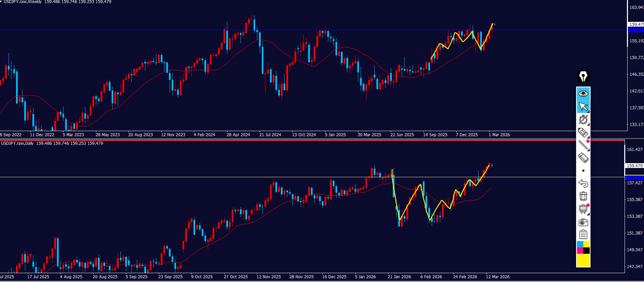
Task: Click the Epic Pen nib logo
Action: [583, 76]
